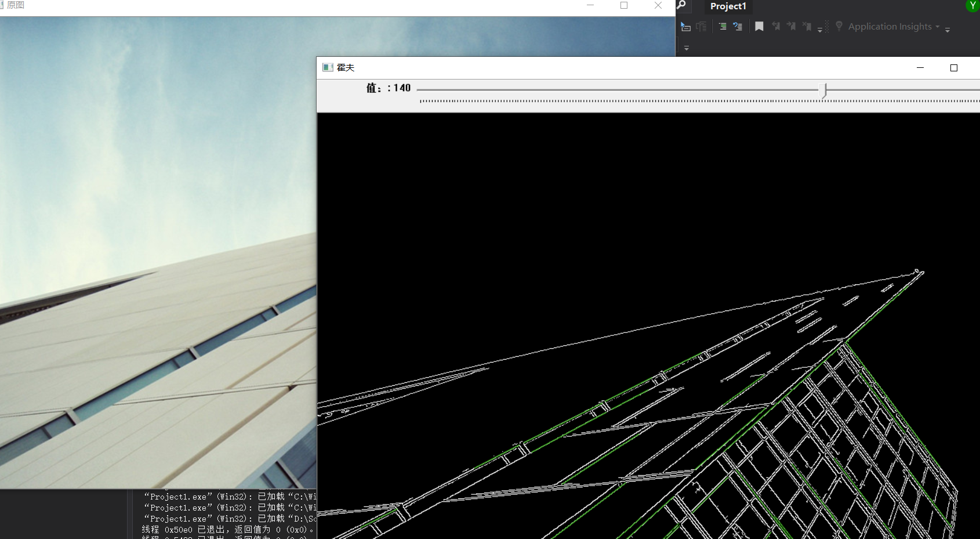Open the second-row toolbar overflow arrow
Screen dimensions: 980x539
coord(687,48)
